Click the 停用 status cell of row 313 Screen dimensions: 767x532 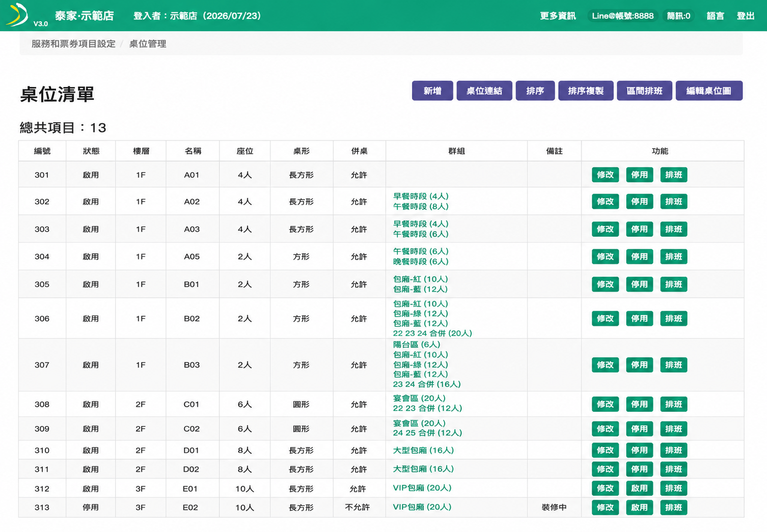click(x=91, y=508)
